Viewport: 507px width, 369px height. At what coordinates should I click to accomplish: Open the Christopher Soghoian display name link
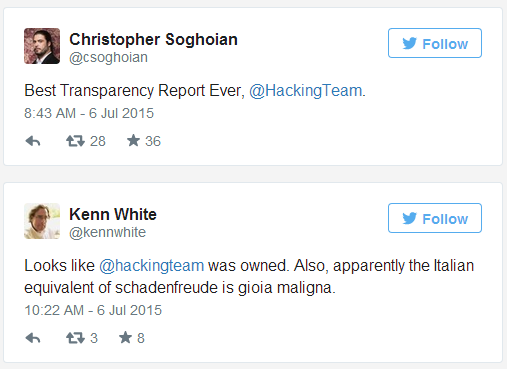click(153, 39)
